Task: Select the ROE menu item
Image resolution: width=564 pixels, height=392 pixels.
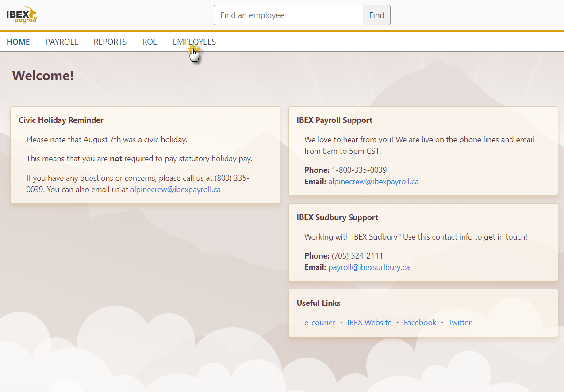Action: (x=150, y=42)
